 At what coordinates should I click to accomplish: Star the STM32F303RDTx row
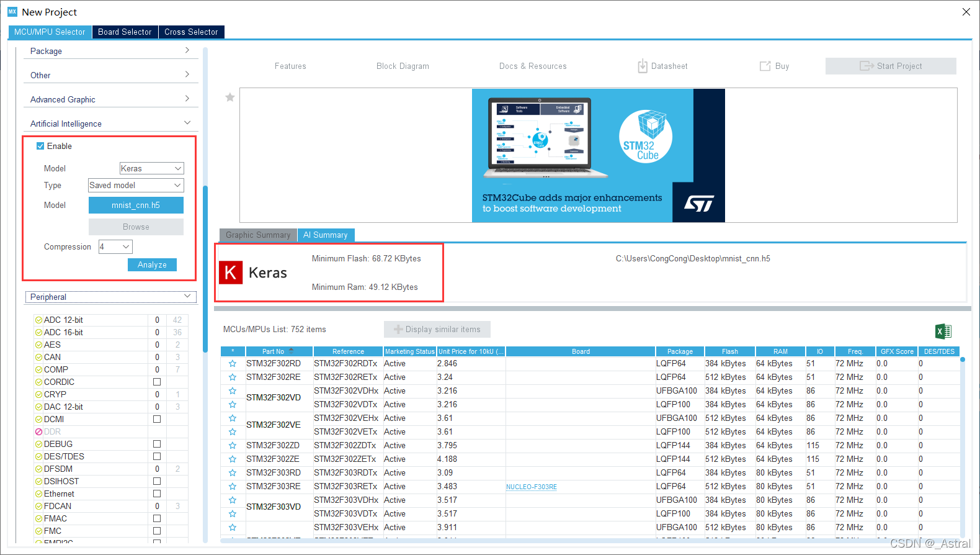coord(233,473)
